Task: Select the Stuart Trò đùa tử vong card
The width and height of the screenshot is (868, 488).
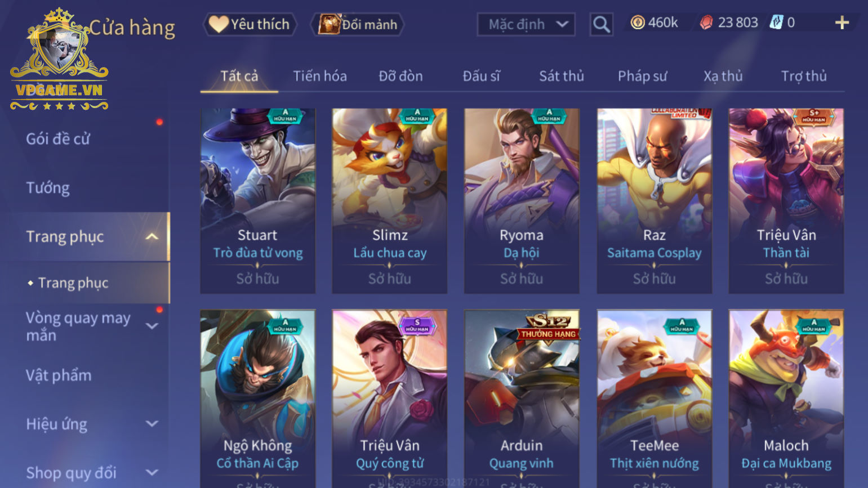Action: 258,201
